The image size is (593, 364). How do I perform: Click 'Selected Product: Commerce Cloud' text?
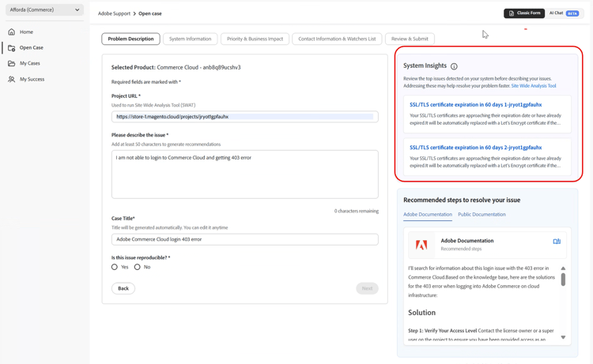click(x=176, y=68)
